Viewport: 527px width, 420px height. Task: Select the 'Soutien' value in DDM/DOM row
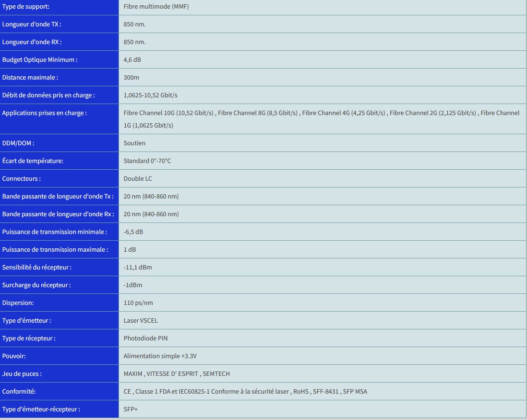pyautogui.click(x=134, y=143)
